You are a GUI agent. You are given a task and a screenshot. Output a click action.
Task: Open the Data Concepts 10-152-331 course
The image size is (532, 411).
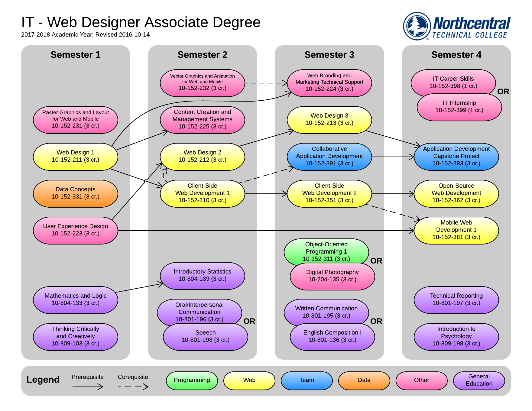pos(75,193)
